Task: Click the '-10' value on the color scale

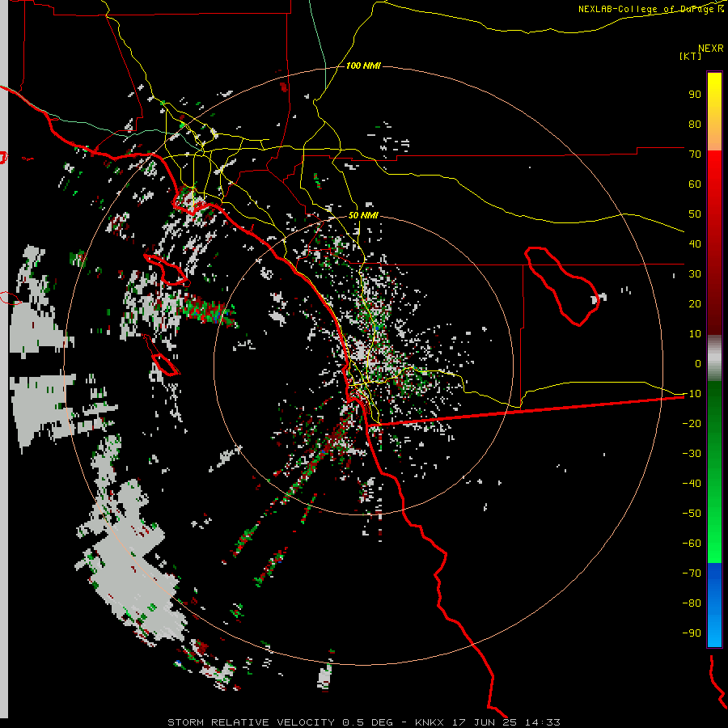Action: (x=692, y=394)
